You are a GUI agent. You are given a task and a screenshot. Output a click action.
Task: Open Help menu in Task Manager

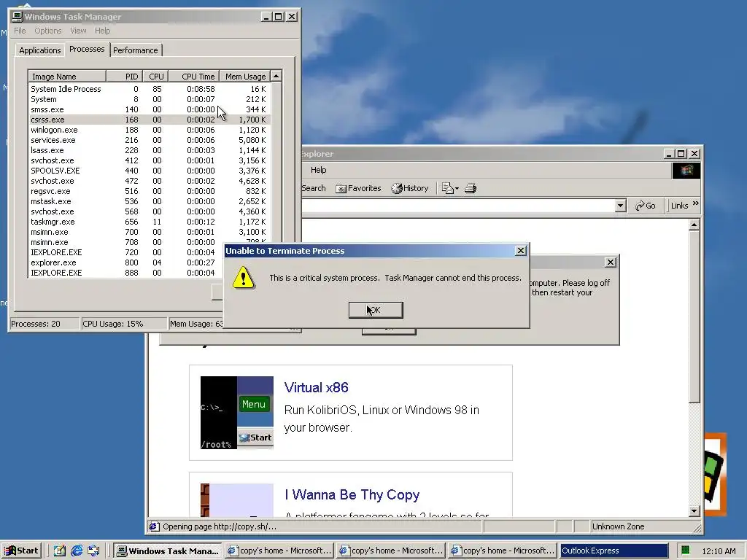102,31
